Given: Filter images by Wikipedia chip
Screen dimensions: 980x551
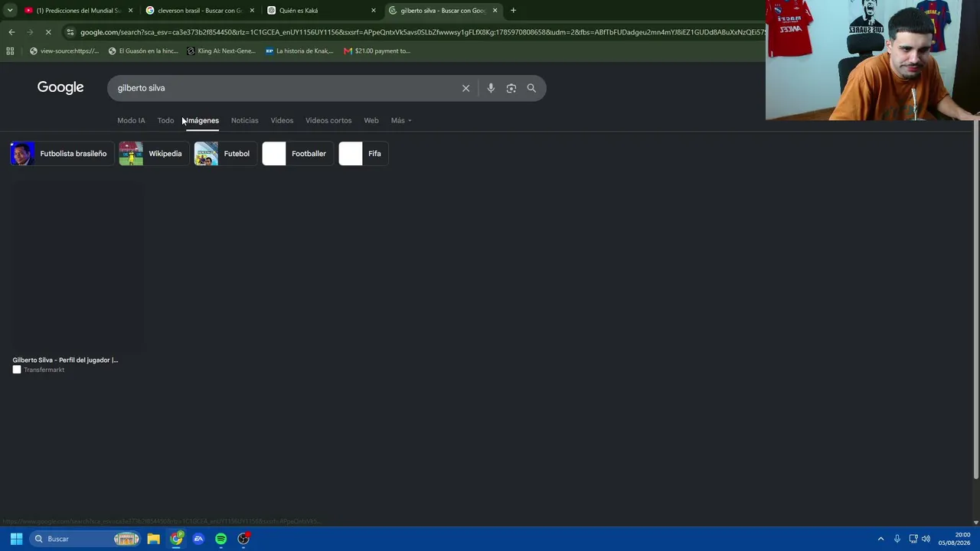Looking at the screenshot, I should tap(153, 154).
